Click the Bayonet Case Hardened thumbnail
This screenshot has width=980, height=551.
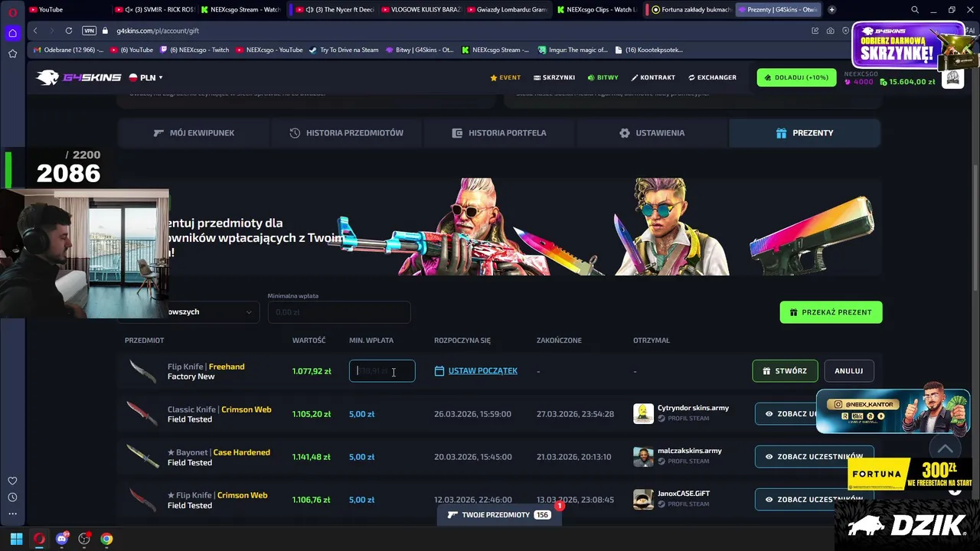(x=143, y=457)
